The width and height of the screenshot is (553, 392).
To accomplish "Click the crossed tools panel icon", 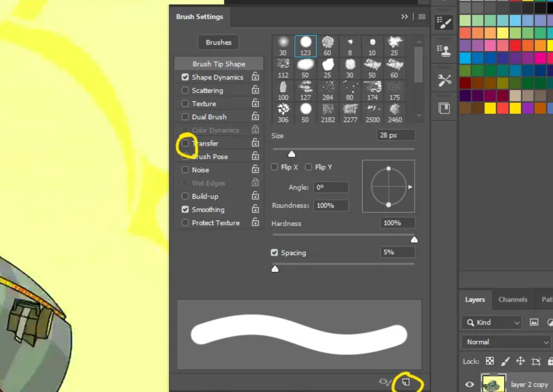I will pyautogui.click(x=444, y=80).
